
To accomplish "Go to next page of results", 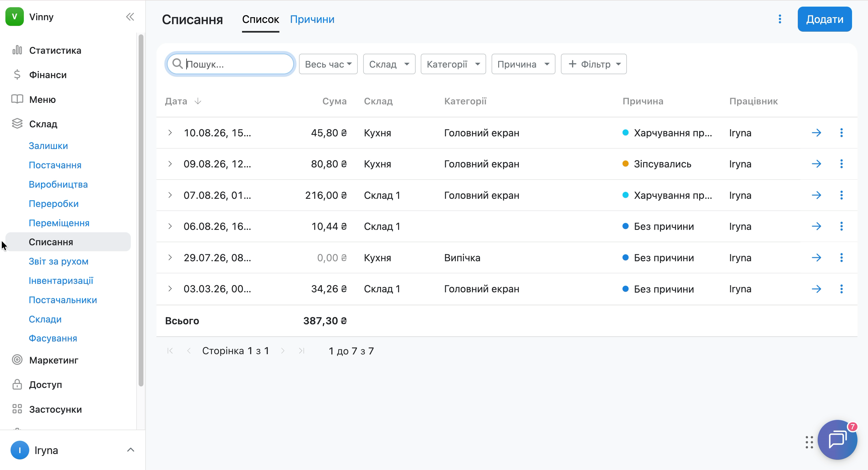I will 283,351.
